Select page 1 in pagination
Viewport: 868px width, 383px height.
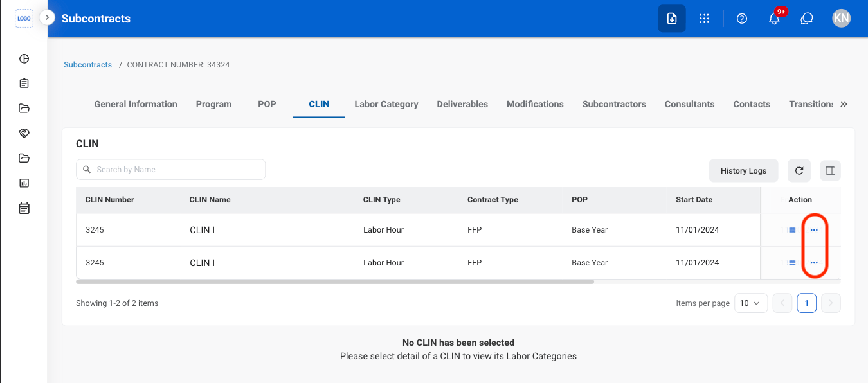tap(807, 303)
